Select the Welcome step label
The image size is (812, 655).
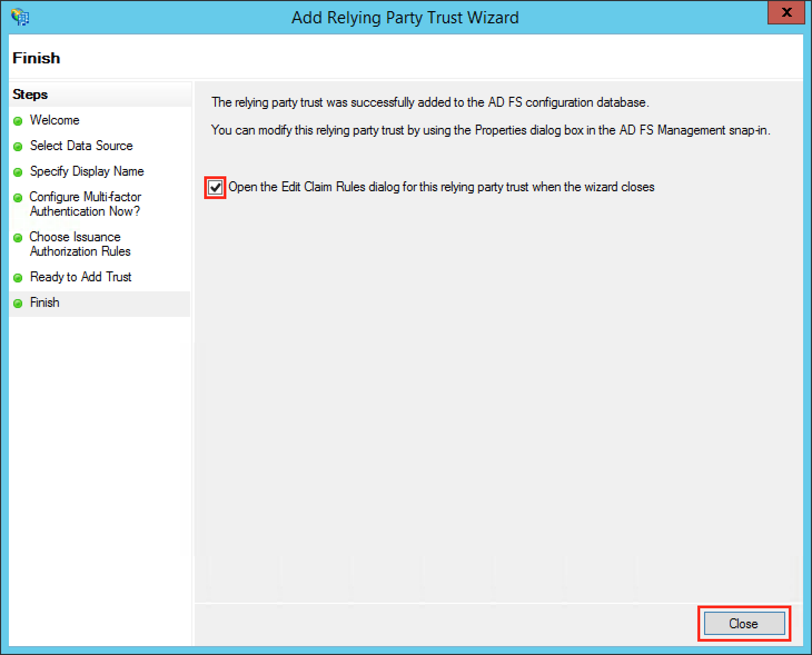click(x=55, y=120)
